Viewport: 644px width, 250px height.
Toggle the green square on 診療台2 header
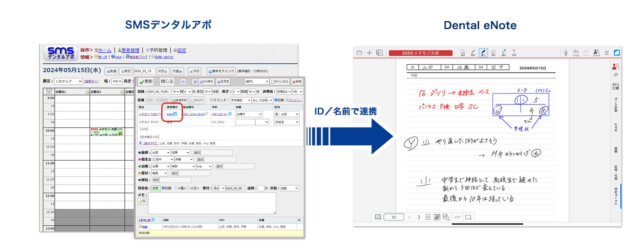point(122,92)
